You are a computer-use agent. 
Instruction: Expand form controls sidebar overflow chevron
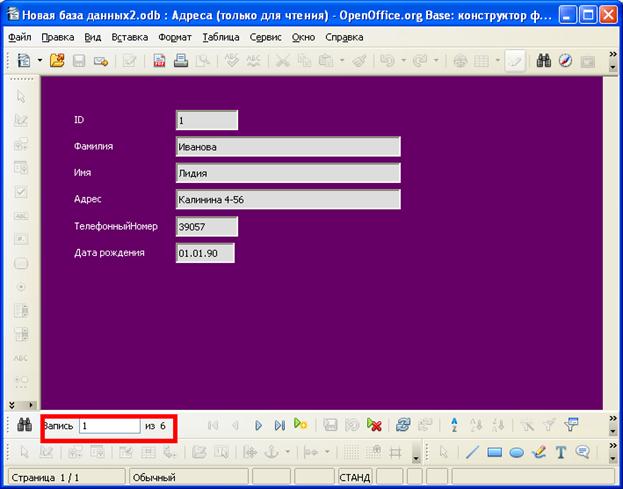12,405
